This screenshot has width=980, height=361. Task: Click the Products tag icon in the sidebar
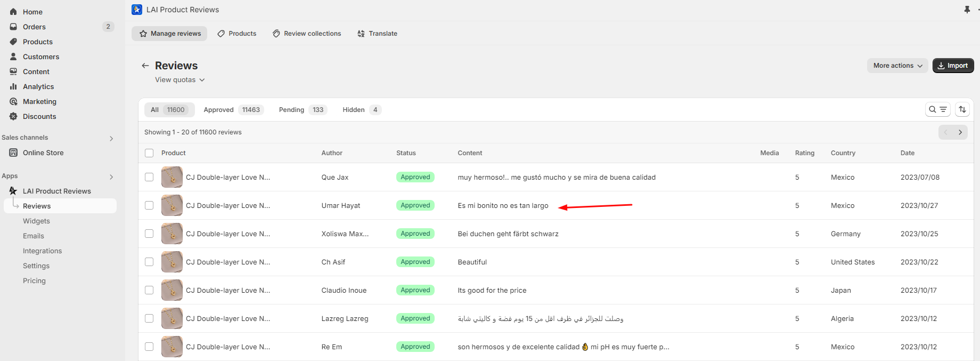click(x=13, y=42)
